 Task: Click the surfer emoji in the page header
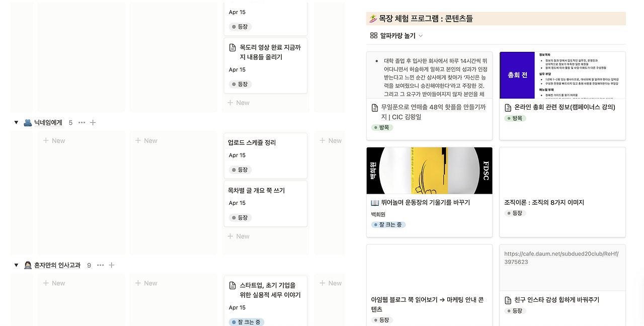(x=372, y=18)
